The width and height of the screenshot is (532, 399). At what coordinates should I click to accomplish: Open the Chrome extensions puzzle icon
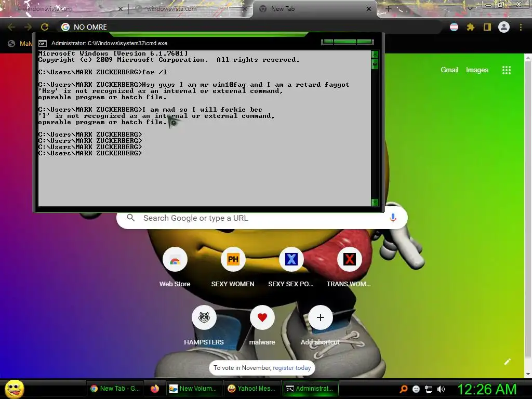pos(471,27)
